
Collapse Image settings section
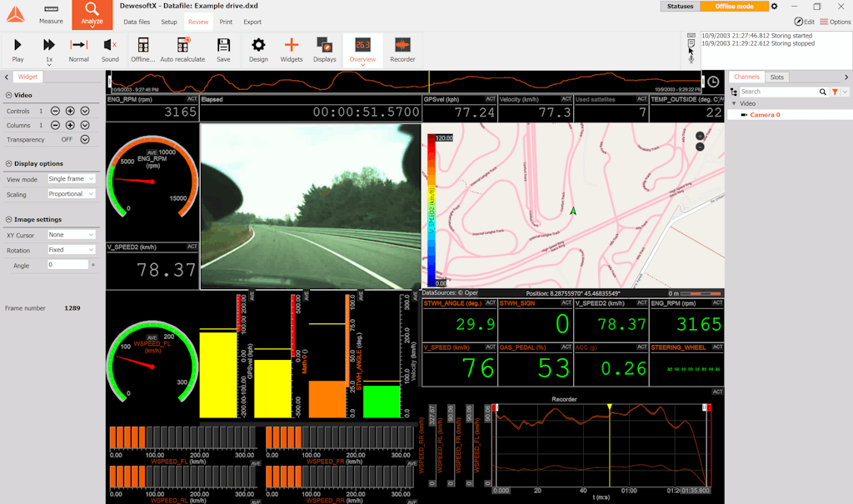8,220
